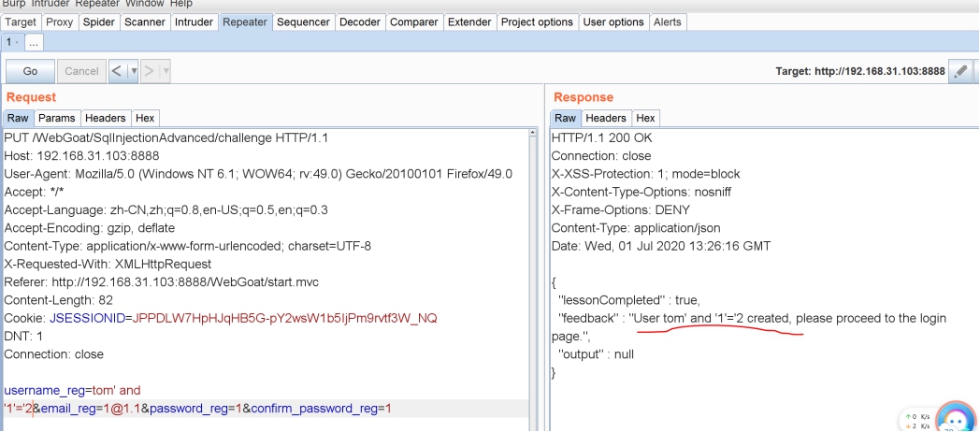The height and width of the screenshot is (432, 980).
Task: Click the Cancel button
Action: tap(82, 71)
